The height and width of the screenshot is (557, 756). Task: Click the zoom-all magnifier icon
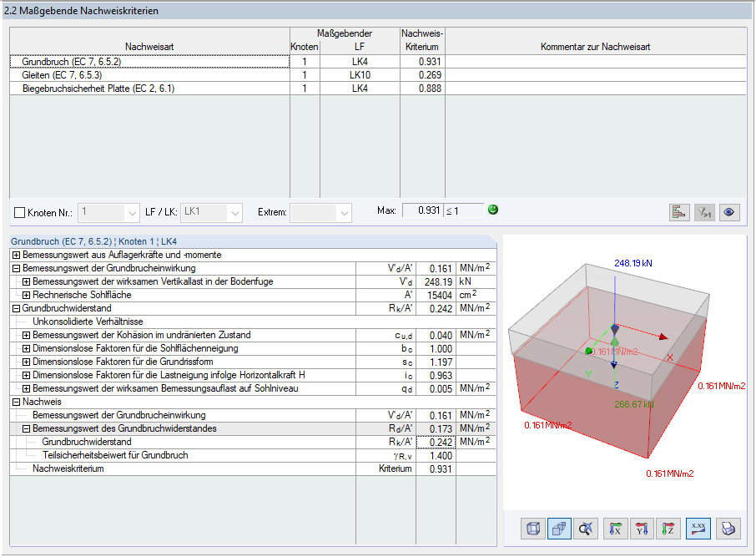click(586, 529)
